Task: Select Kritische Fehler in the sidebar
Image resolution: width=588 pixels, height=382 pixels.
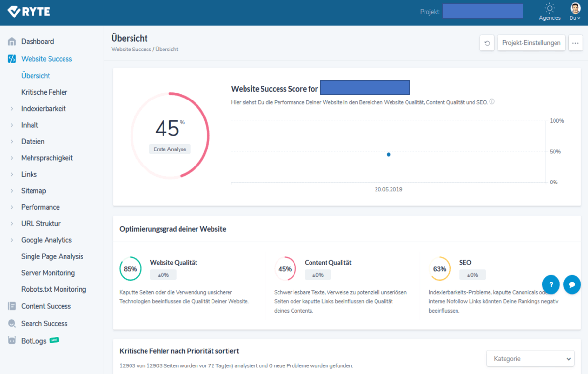Action: point(44,92)
